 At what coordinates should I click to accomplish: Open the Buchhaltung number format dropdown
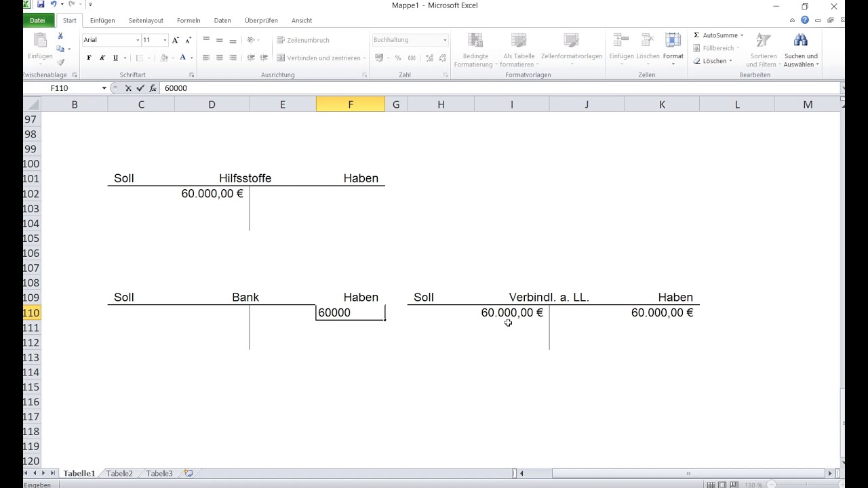pyautogui.click(x=445, y=40)
